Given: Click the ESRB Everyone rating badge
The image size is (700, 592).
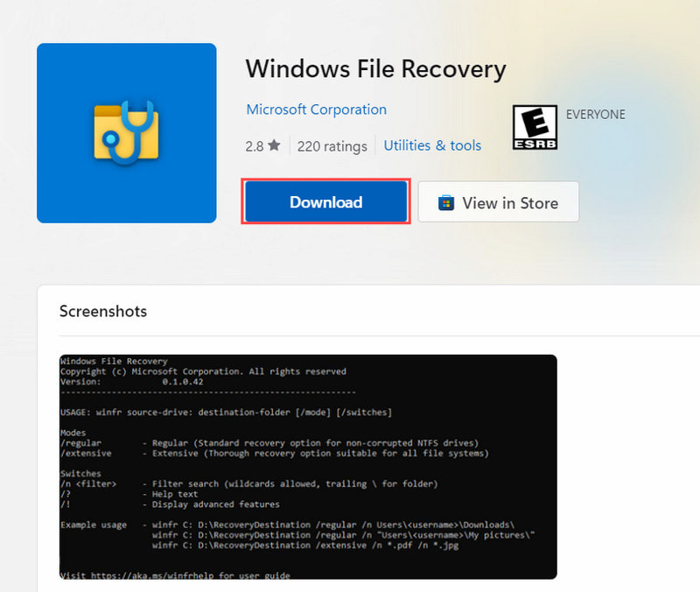Looking at the screenshot, I should click(x=535, y=127).
